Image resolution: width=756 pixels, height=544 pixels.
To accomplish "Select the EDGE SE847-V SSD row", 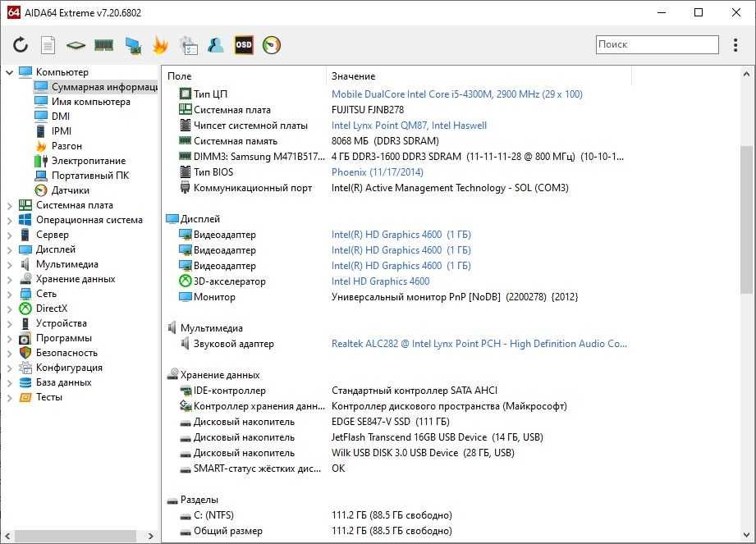I will click(x=396, y=422).
